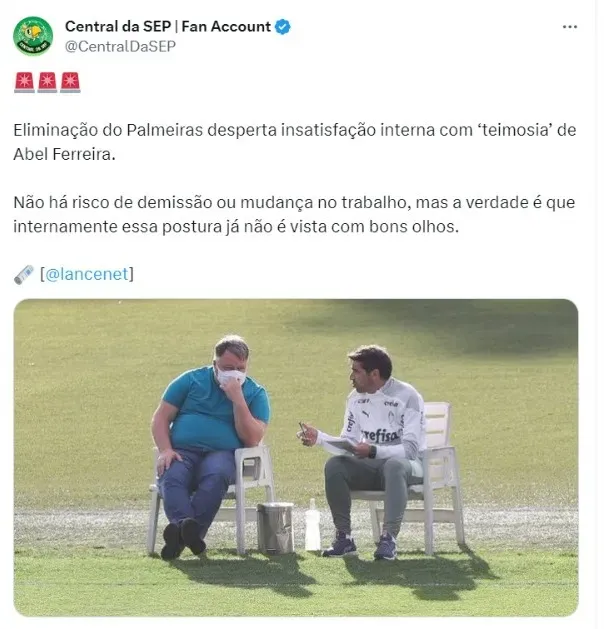Click the Crefisa sponsor logo on the jacket
Image resolution: width=606 pixels, height=629 pixels.
[381, 435]
